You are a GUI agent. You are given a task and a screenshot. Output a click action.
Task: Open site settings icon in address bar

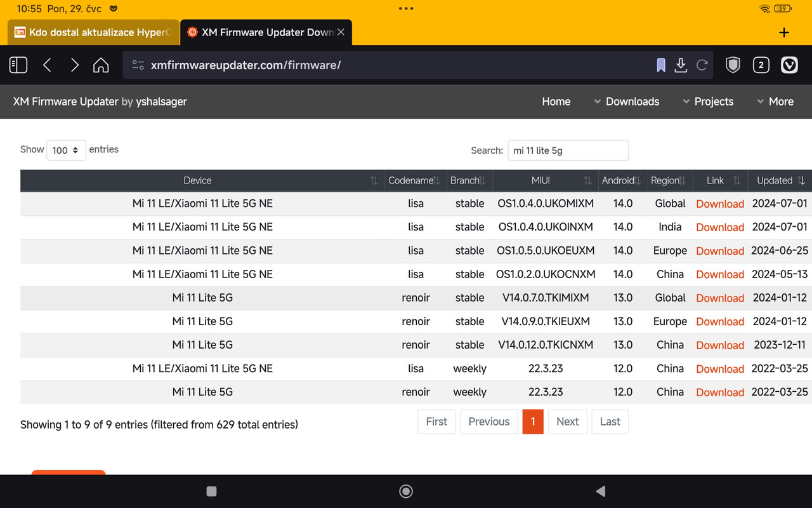138,65
